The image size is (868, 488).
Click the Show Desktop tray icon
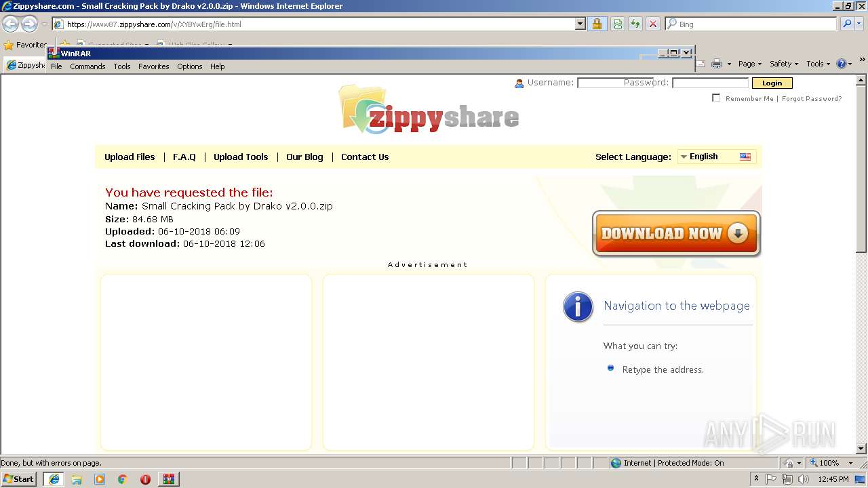pyautogui.click(x=860, y=479)
